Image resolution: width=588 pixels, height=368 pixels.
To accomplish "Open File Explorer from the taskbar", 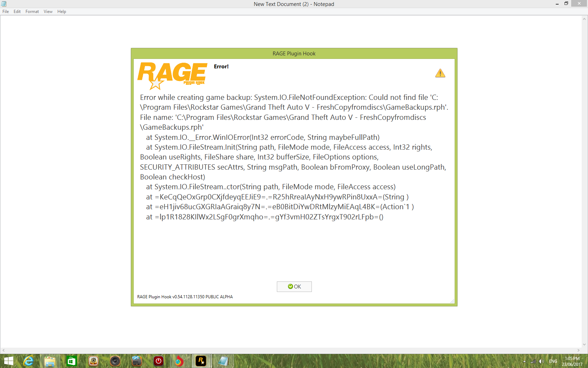I will coord(50,361).
